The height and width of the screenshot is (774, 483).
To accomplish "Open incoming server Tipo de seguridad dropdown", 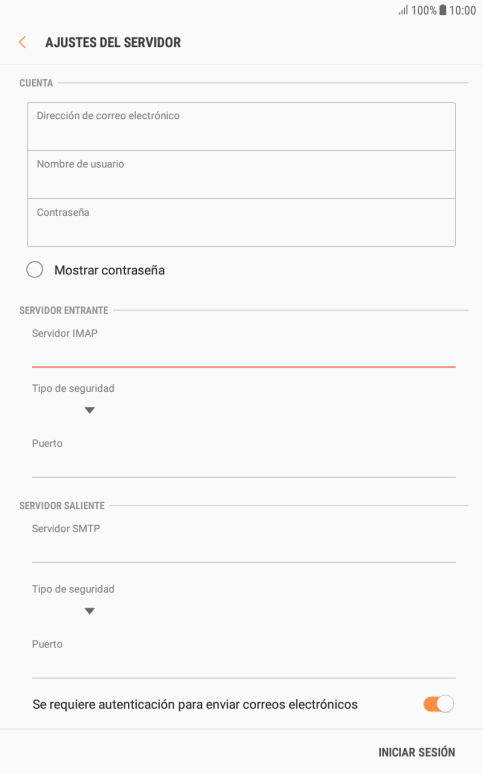I will (89, 410).
